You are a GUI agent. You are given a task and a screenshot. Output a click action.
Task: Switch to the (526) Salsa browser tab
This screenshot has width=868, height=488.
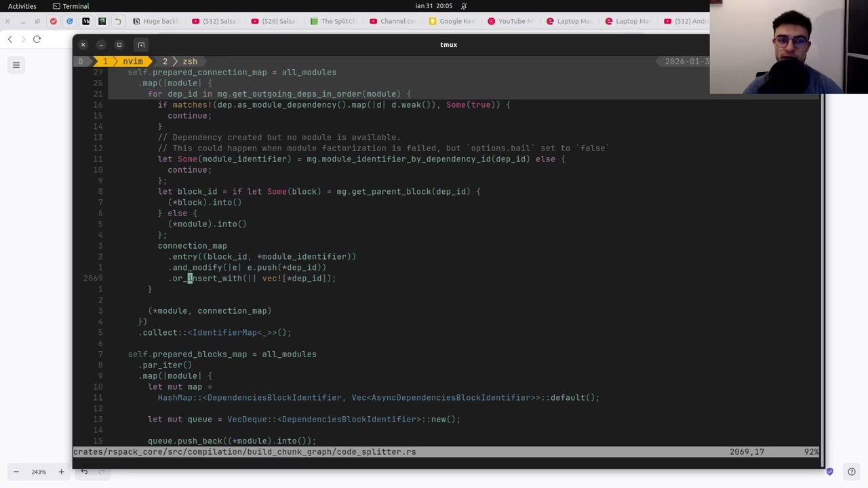click(x=273, y=21)
